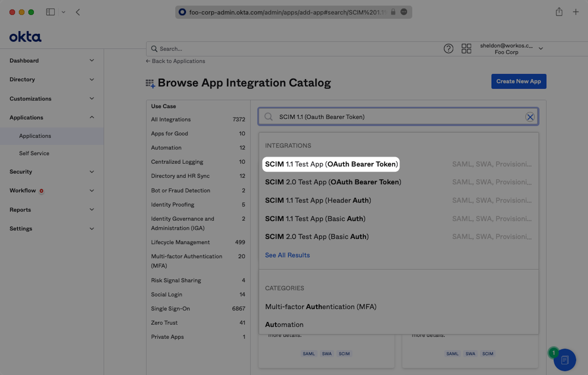588x375 pixels.
Task: Click See All Results link
Action: [x=287, y=255]
